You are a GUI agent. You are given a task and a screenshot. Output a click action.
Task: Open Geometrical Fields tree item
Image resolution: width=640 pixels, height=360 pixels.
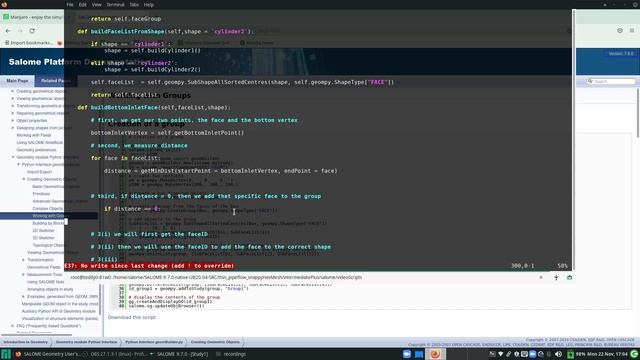point(44,267)
